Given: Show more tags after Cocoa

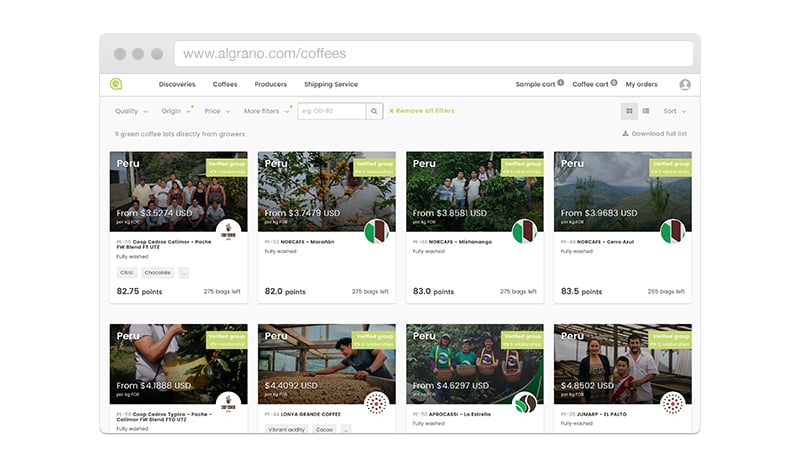Looking at the screenshot, I should [x=346, y=429].
